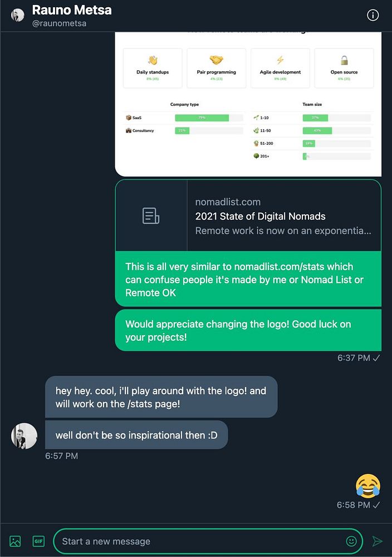This screenshot has height=557, width=392.
Task: Open the emoji picker smiley icon
Action: [351, 541]
